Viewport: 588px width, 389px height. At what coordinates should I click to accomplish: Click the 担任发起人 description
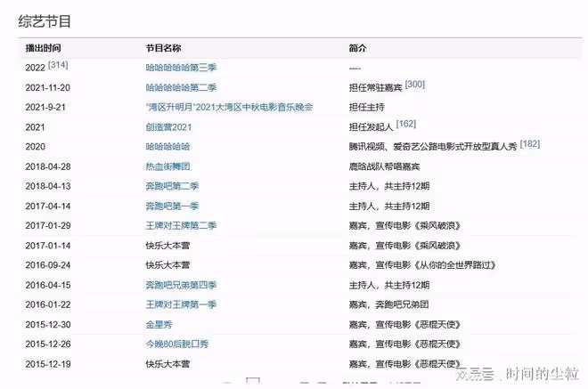(371, 127)
